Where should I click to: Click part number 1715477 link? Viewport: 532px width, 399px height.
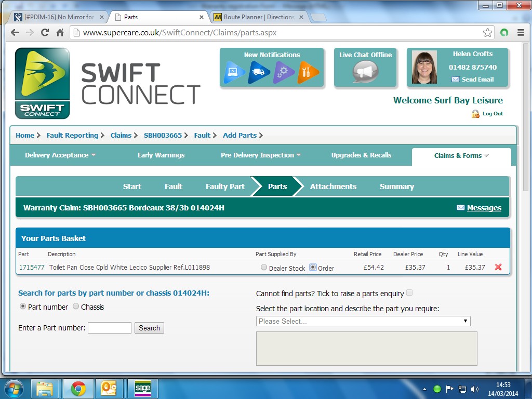click(x=32, y=268)
